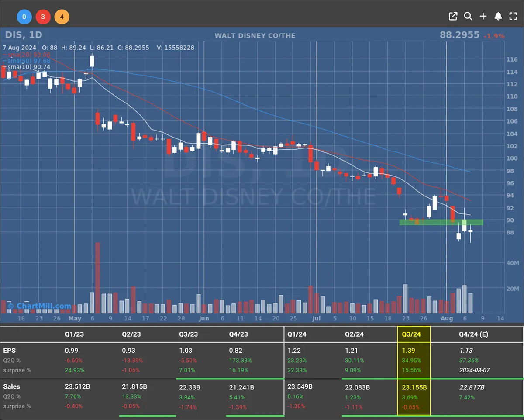The height and width of the screenshot is (420, 524).
Task: Open chart in new window icon
Action: pos(453,16)
